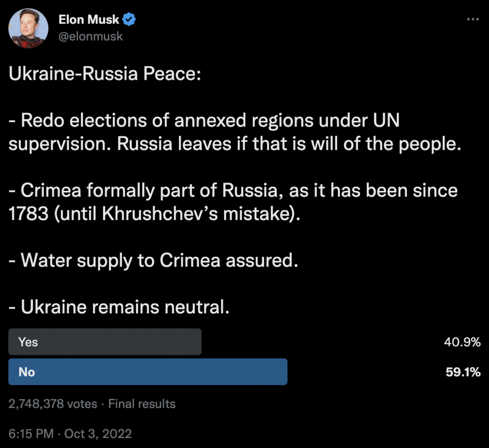Viewport: 489px width, 448px height.
Task: Select the blue No poll bar
Action: point(148,372)
